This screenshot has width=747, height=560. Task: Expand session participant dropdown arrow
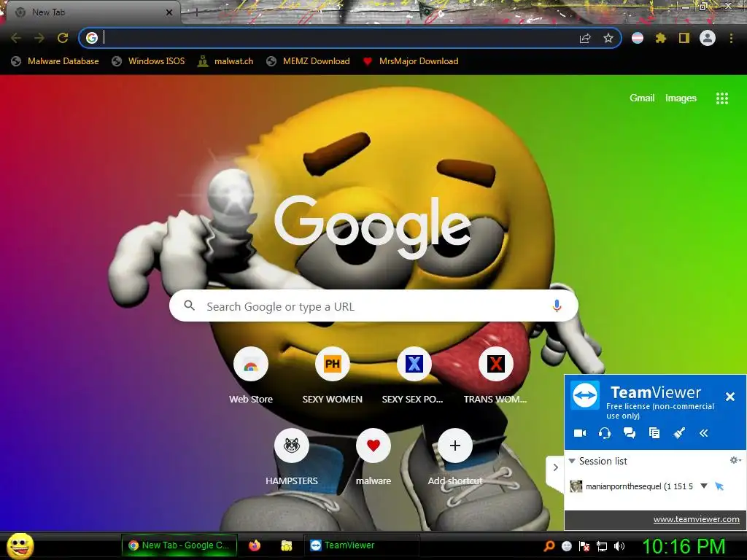[x=704, y=486]
